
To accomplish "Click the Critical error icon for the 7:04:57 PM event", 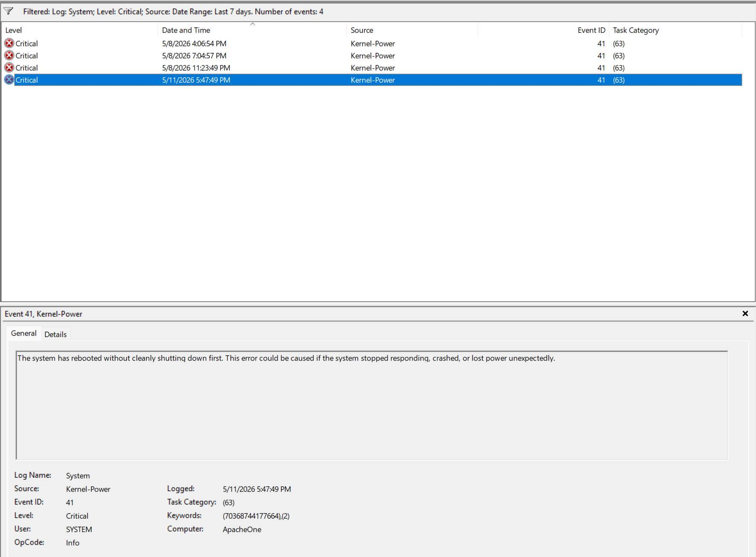I will point(9,55).
